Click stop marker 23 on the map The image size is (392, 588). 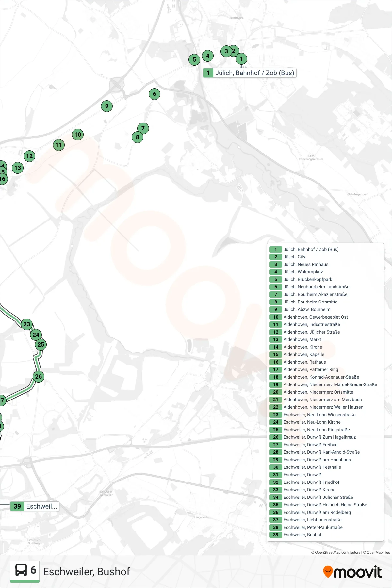27,324
